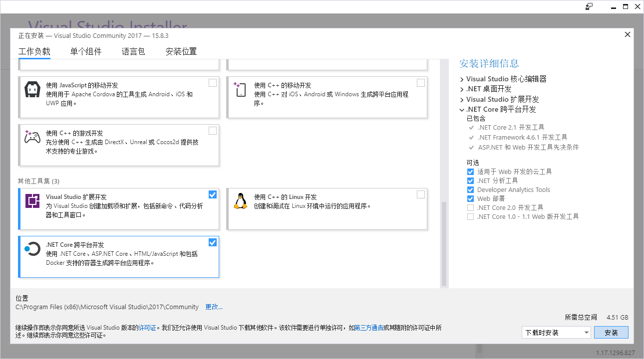
Task: Check .NET Core 2.0 开发工具 option
Action: tap(470, 207)
